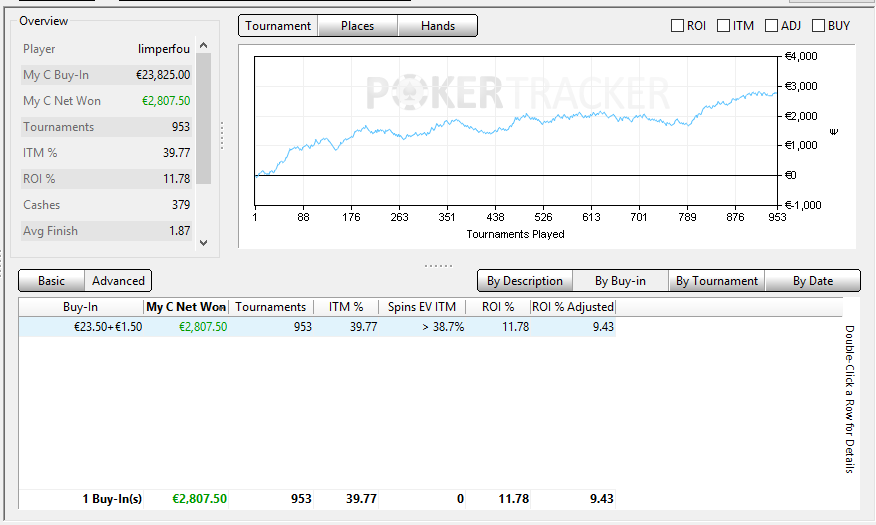Check the BUY checkbox
Image resolution: width=876 pixels, height=525 pixels.
pyautogui.click(x=818, y=26)
